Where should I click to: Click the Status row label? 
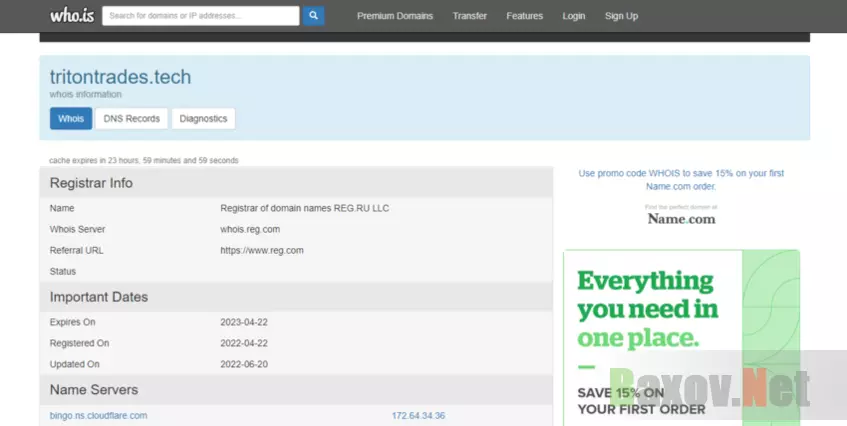(x=63, y=272)
